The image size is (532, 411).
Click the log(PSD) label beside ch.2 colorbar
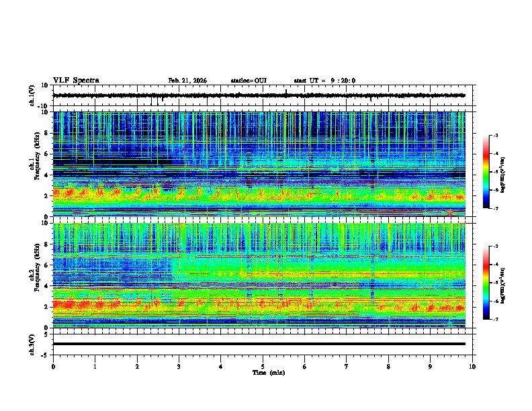click(503, 285)
